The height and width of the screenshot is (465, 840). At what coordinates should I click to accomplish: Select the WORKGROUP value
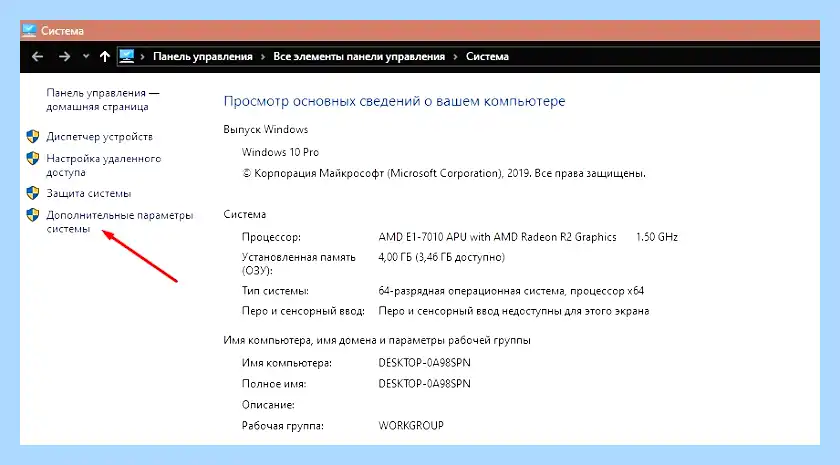click(411, 425)
